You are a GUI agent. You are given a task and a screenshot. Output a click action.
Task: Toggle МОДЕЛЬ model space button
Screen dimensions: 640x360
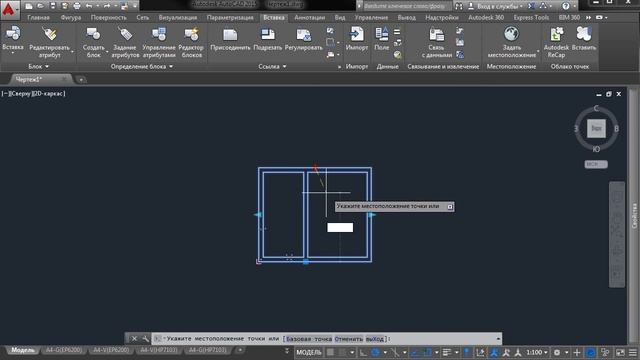point(309,352)
